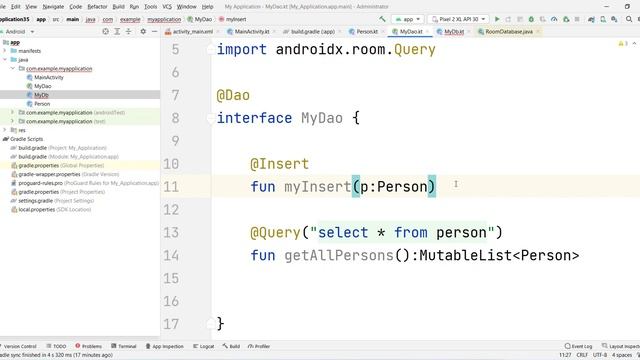The image size is (640, 360).
Task: Close the MyDao.kt tab
Action: click(427, 31)
